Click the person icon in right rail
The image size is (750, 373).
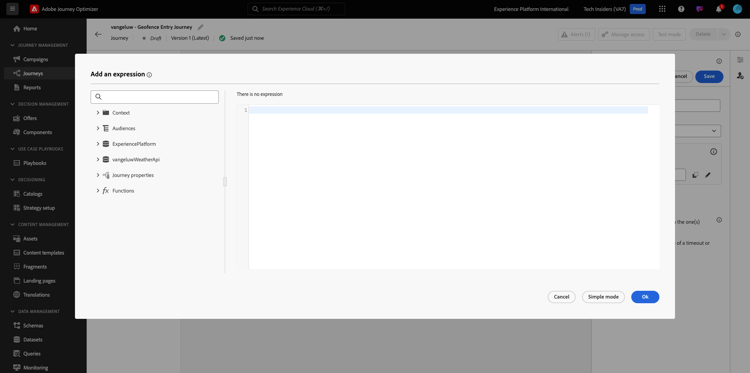[740, 76]
